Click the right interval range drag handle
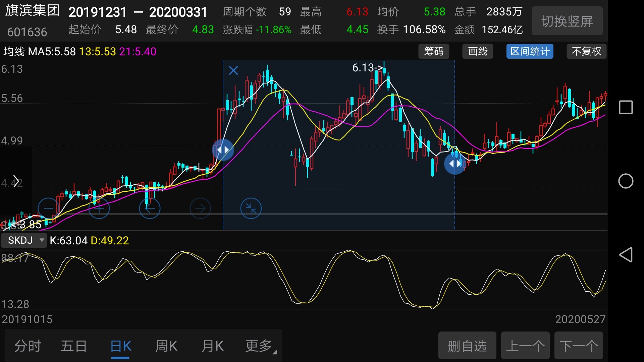The image size is (644, 362). point(455,164)
